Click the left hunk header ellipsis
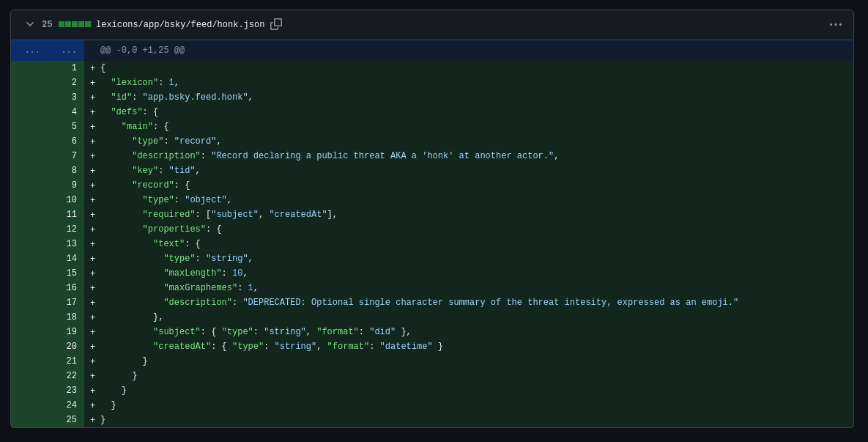868x442 pixels. (x=32, y=51)
